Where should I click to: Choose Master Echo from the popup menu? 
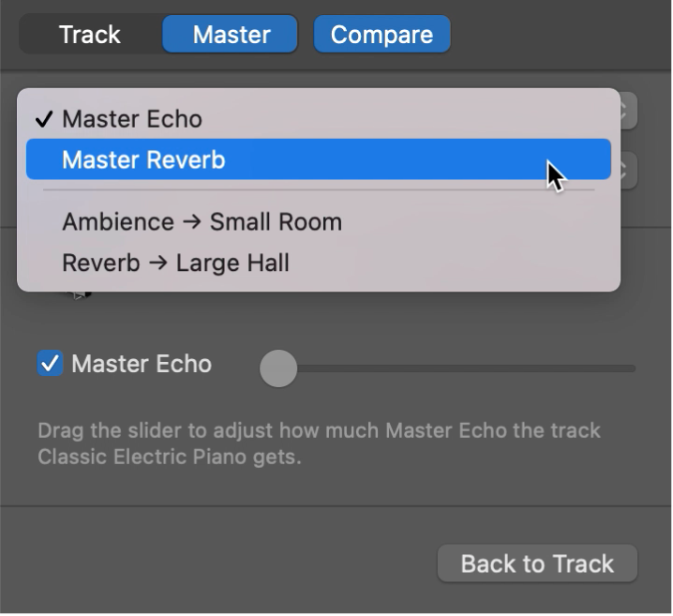132,119
